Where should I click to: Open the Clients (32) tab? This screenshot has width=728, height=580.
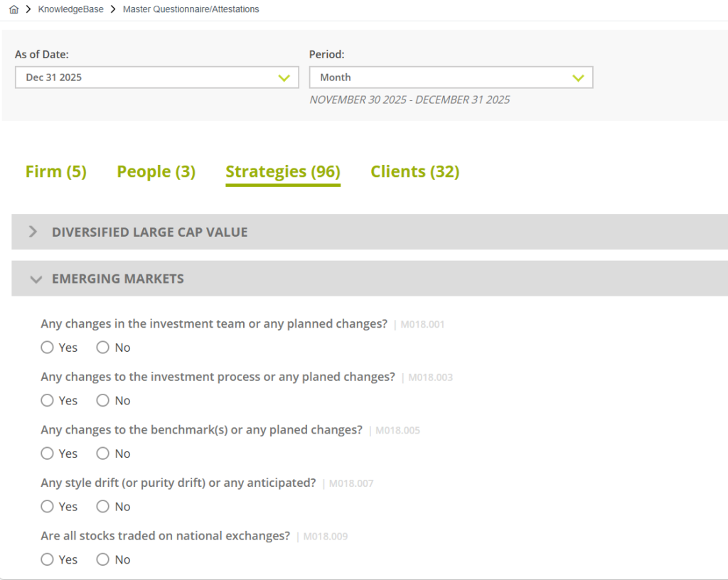click(x=414, y=171)
